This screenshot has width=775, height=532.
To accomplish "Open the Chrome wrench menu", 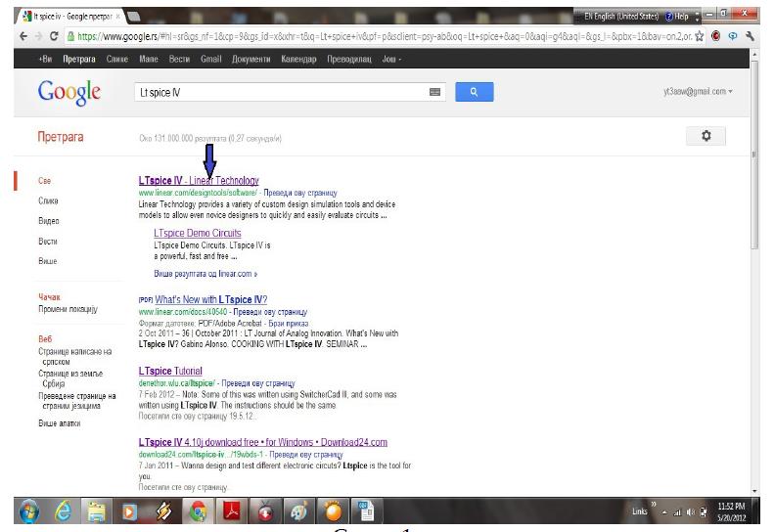I will click(x=750, y=36).
